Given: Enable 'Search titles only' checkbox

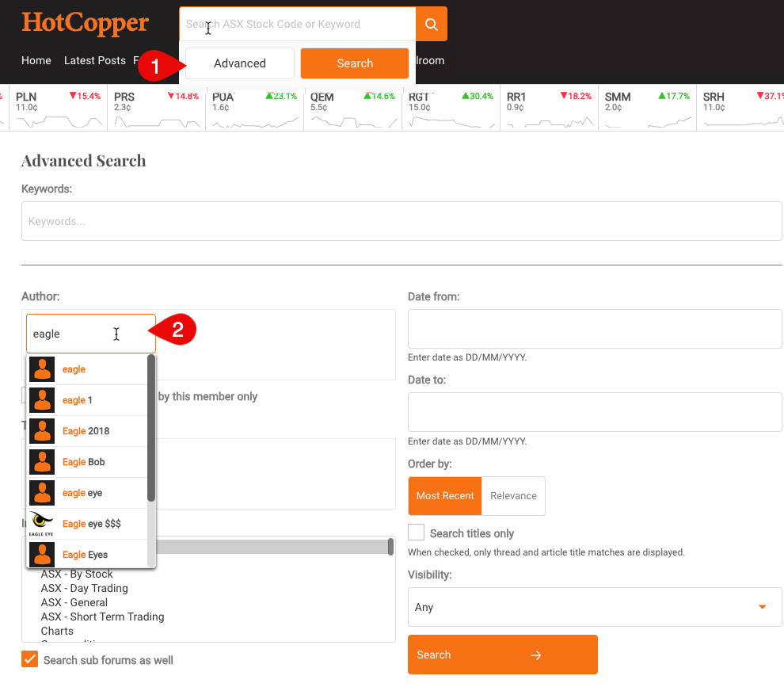Looking at the screenshot, I should coord(416,533).
